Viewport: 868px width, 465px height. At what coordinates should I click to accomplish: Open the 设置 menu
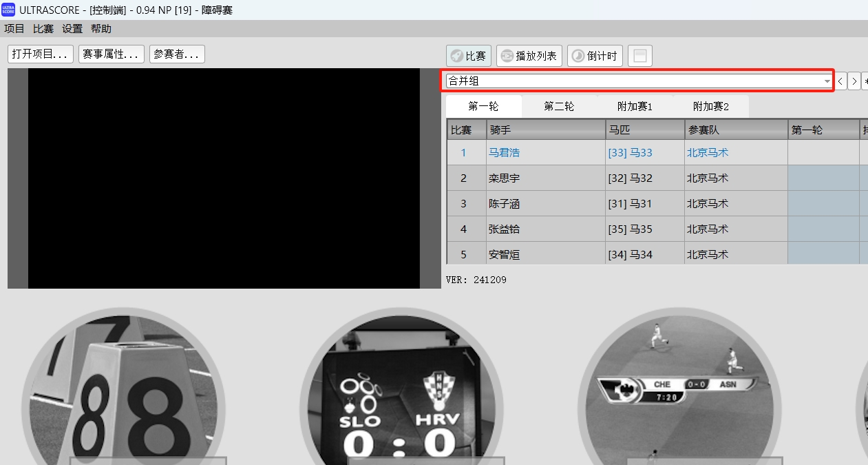click(72, 29)
